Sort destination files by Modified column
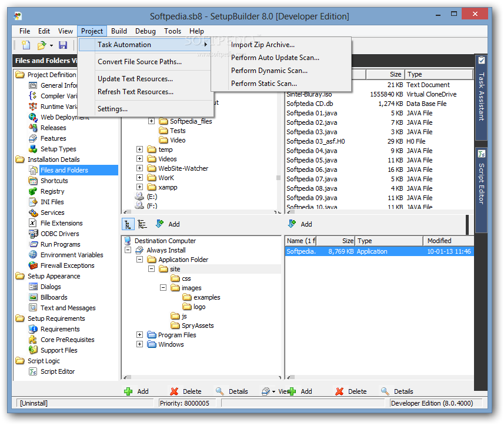 pos(449,241)
